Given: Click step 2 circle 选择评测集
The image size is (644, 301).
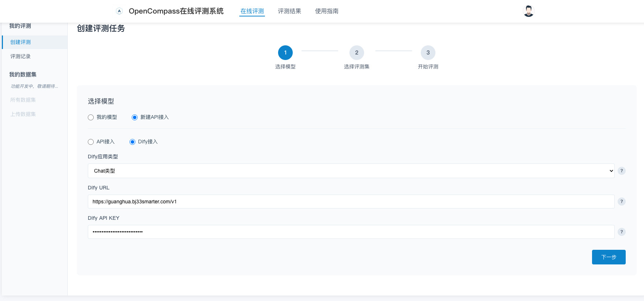Looking at the screenshot, I should tap(357, 53).
